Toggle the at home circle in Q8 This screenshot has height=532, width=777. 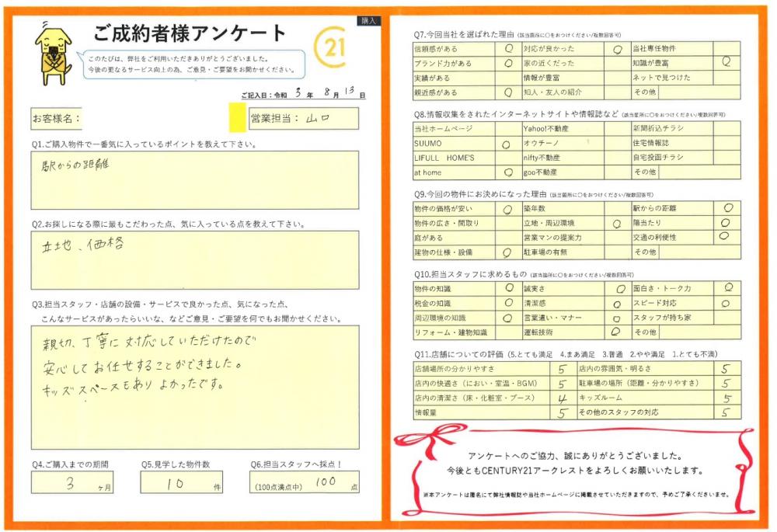(507, 172)
